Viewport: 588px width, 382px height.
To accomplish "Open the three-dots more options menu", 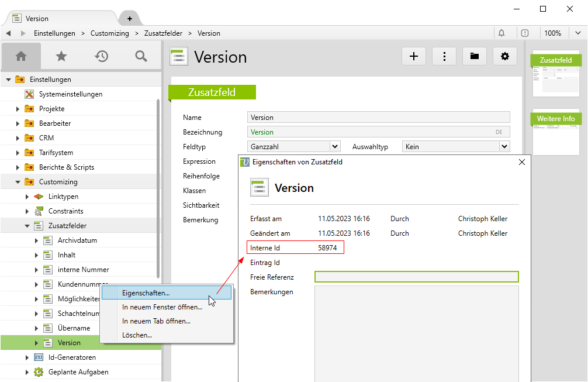I will coord(444,56).
